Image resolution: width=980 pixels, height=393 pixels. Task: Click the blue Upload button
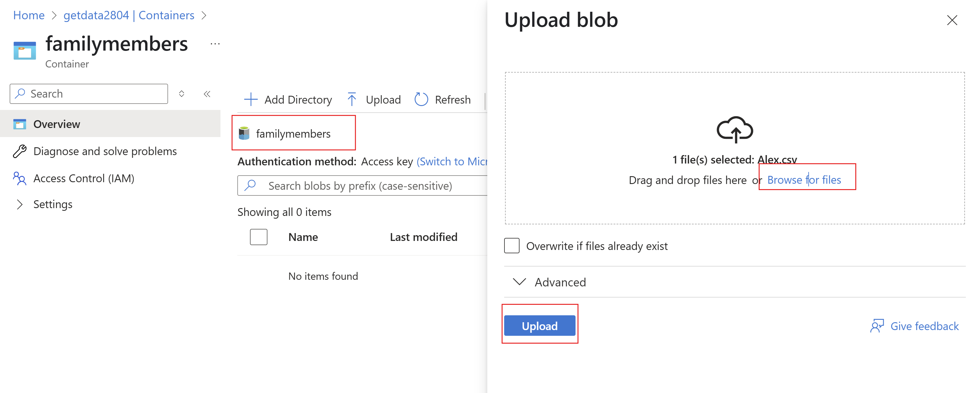(x=539, y=326)
